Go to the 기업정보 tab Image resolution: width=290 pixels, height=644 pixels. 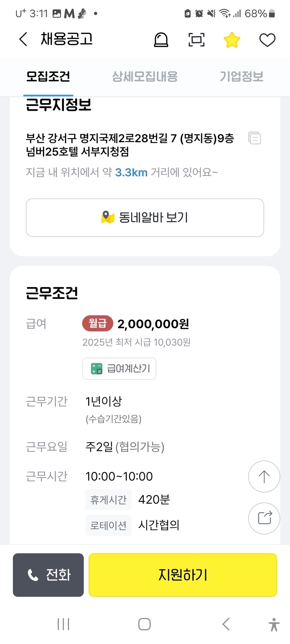[241, 76]
